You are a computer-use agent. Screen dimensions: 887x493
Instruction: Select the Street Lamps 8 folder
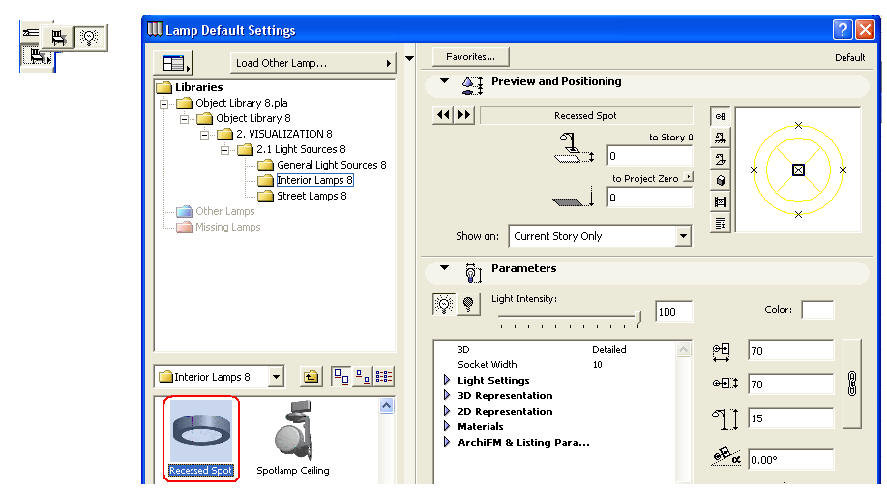coord(311,196)
